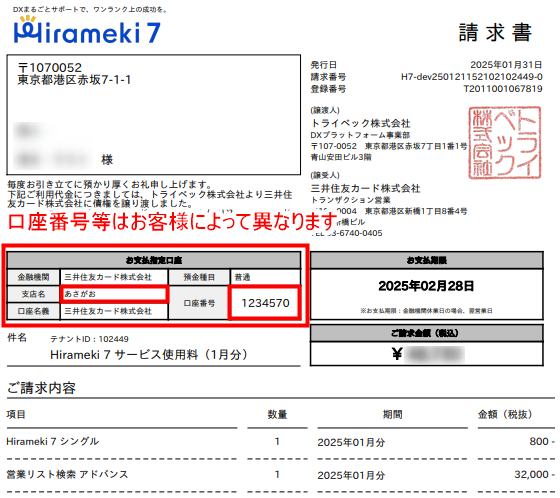560x498 pixels.
Task: Click the 口座名義 value 三井住友カード株式会社
Action: click(108, 311)
